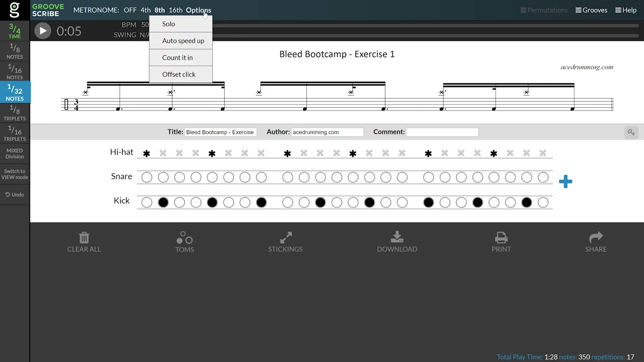Click the Groove Scribe logo icon
Screen dimensions: 644x362
(15, 10)
